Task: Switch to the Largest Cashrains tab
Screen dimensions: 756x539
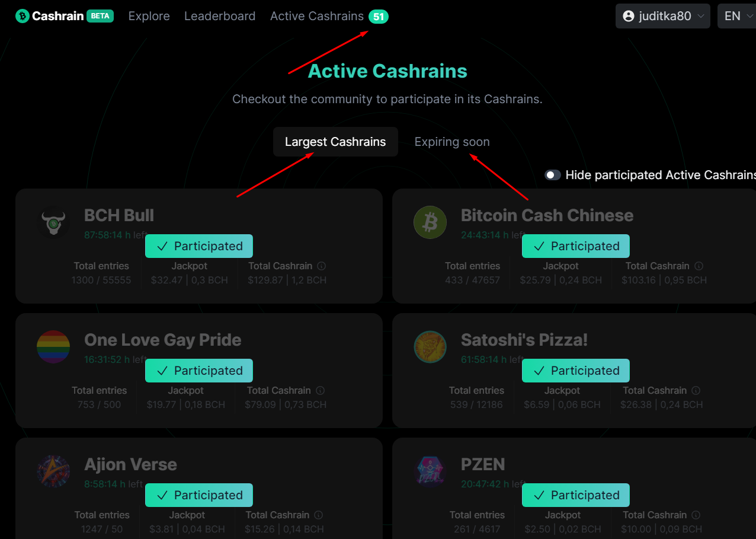Action: point(335,142)
